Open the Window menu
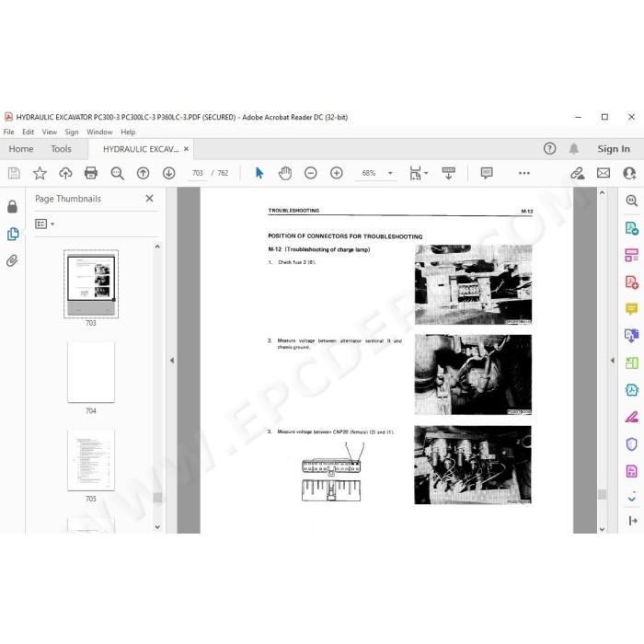This screenshot has width=644, height=644. pyautogui.click(x=99, y=132)
